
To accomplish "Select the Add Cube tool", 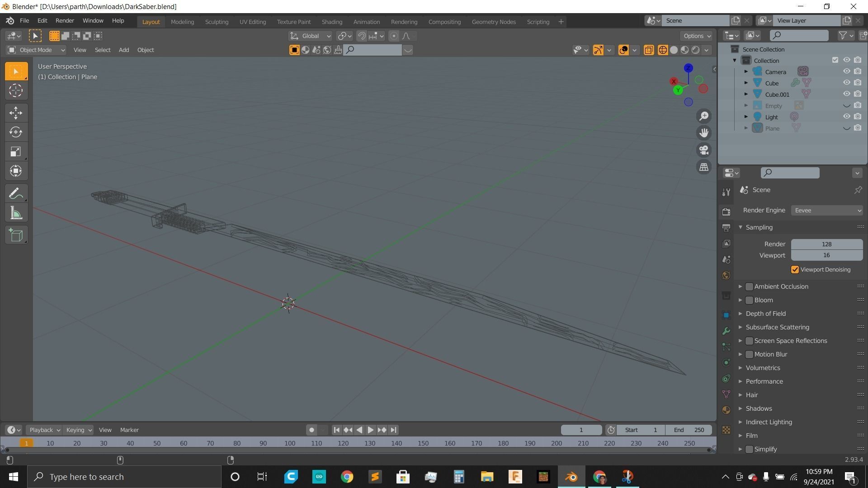I will (16, 235).
